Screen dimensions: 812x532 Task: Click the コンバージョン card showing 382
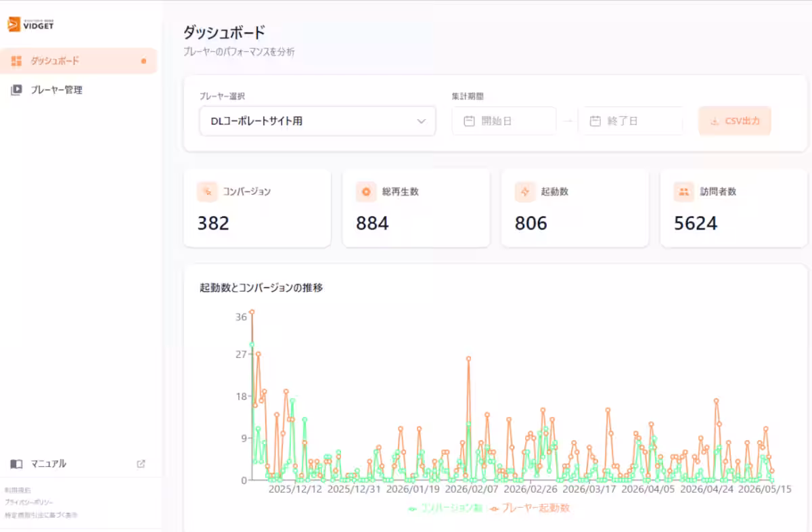click(257, 208)
